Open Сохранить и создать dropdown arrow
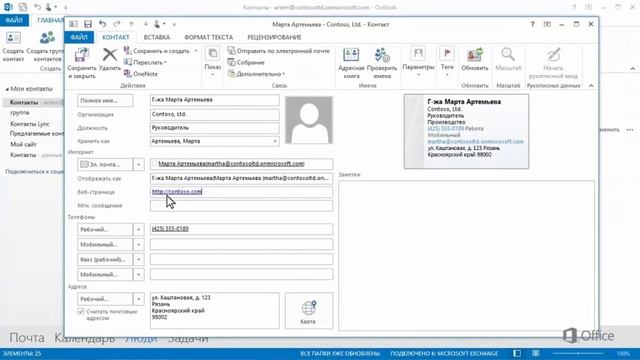 (x=196, y=51)
